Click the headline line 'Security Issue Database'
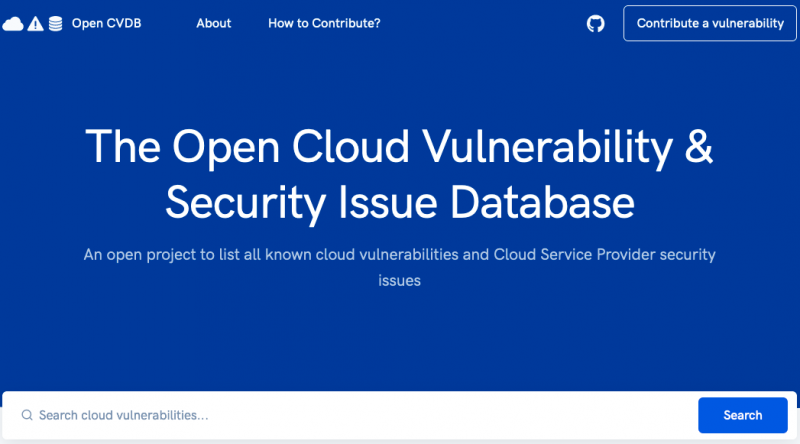Viewport: 800px width, 444px height. (399, 203)
